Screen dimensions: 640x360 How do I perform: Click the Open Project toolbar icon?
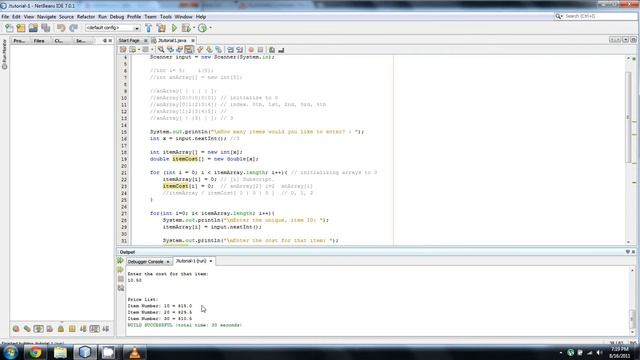point(33,28)
